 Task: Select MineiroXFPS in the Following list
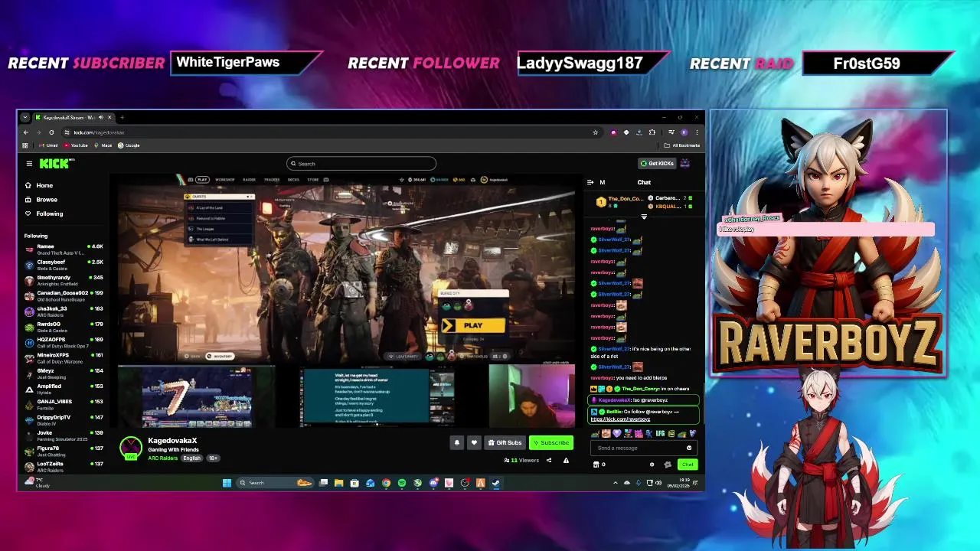64,358
